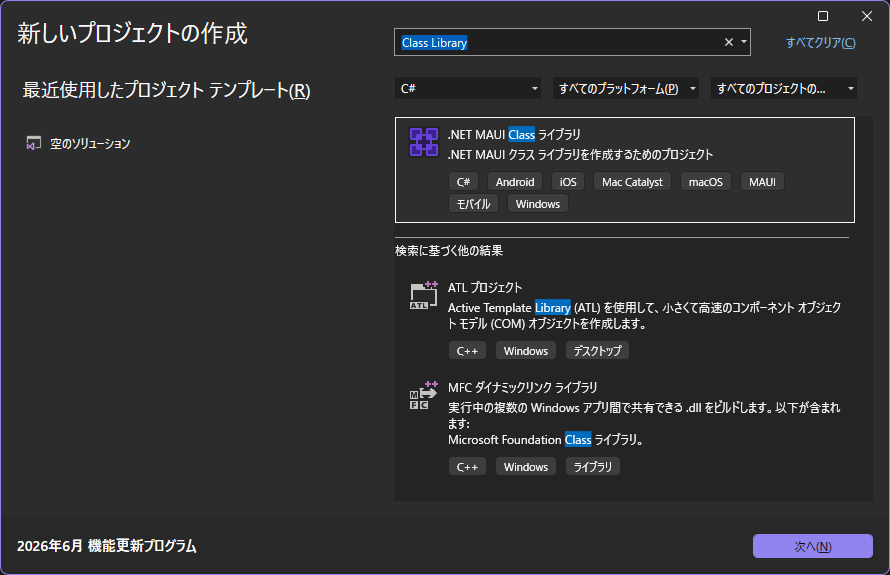
Task: Close the new project dialog
Action: tap(867, 16)
